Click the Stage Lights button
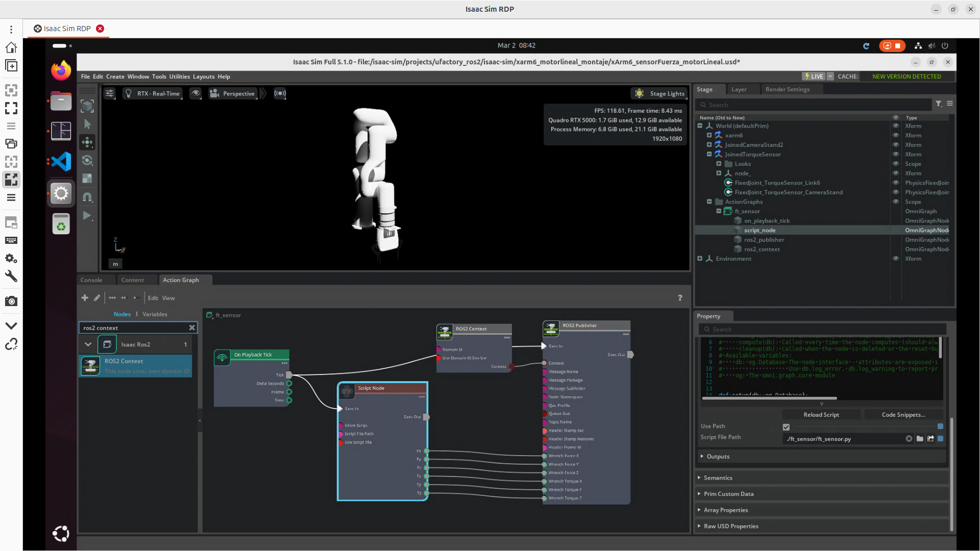The image size is (980, 551). click(659, 93)
